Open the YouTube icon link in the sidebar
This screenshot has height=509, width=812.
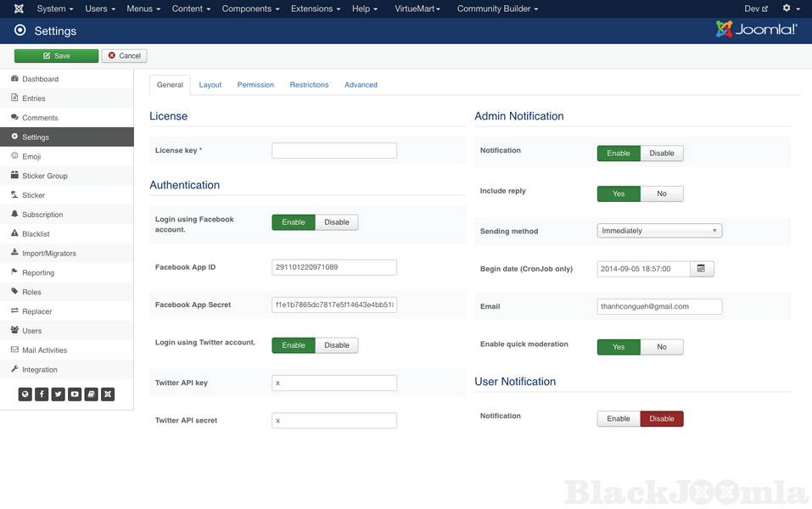point(75,394)
